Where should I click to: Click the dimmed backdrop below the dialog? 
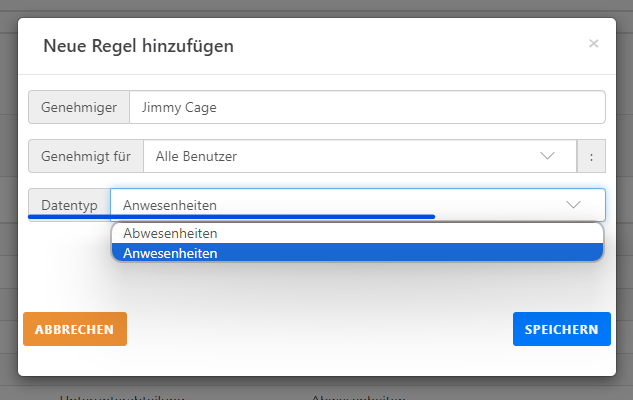point(316,389)
